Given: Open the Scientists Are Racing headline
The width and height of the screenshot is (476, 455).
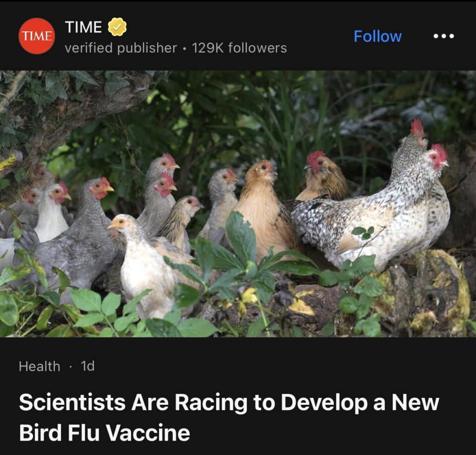Looking at the screenshot, I should tap(229, 402).
